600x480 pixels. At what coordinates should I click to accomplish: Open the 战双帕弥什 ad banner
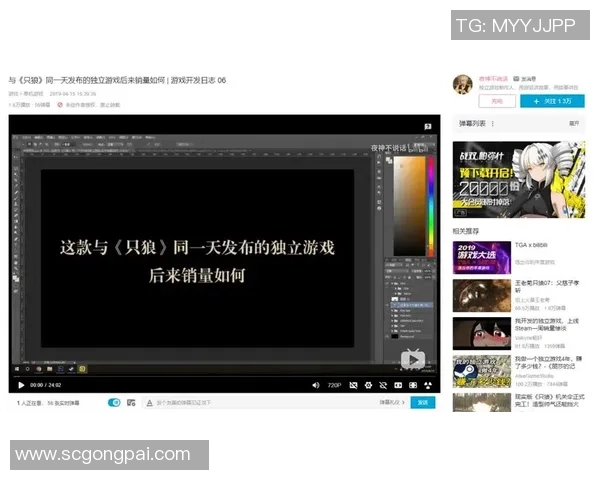point(519,180)
